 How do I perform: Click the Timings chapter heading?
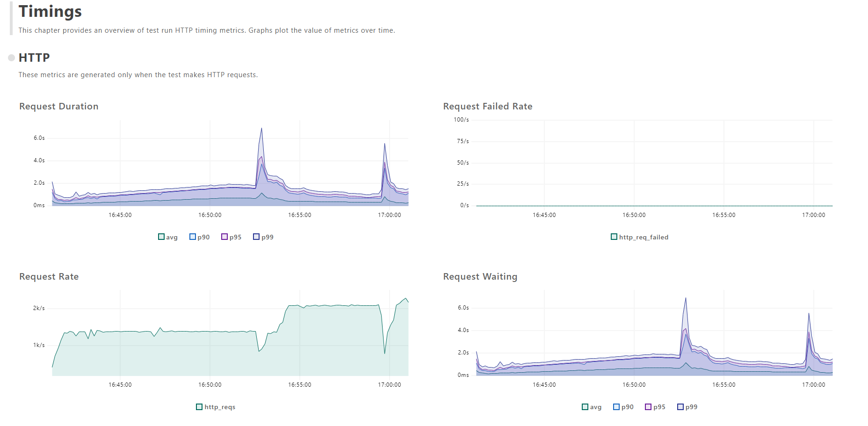(x=50, y=11)
